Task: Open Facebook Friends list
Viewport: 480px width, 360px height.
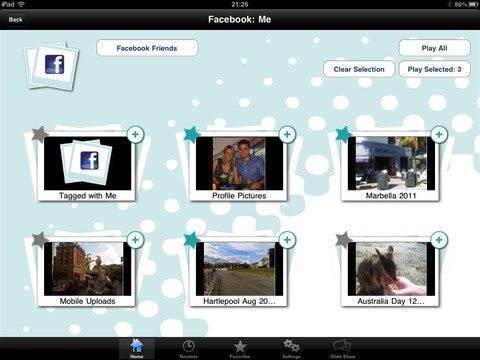Action: pos(147,48)
